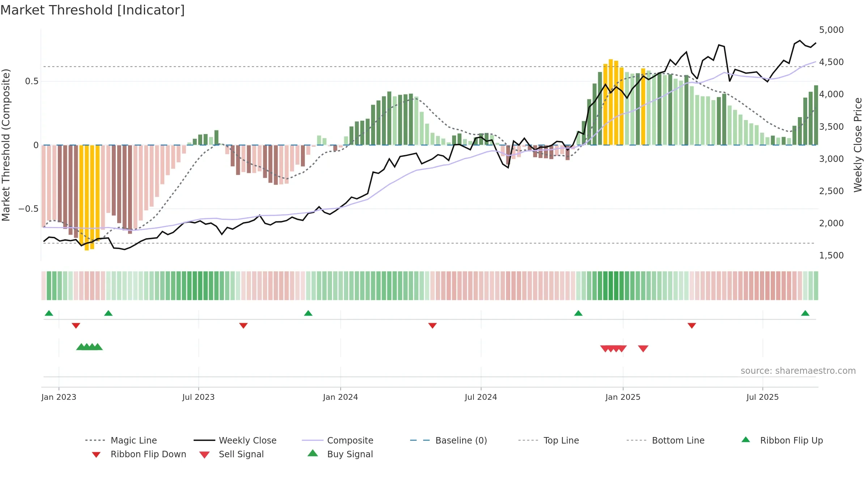Image resolution: width=868 pixels, height=488 pixels.
Task: Toggle the Ribbon Flip Up legend entry
Action: point(782,440)
